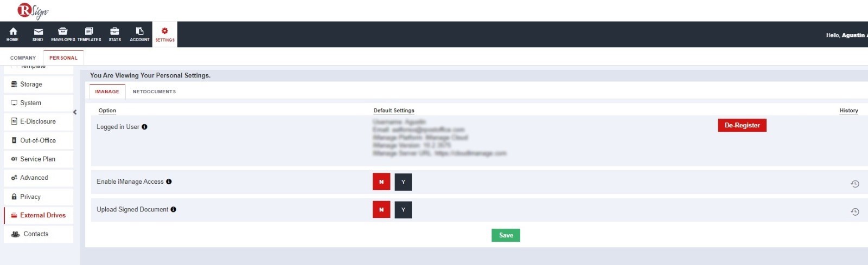Save the personal settings
868x265 pixels.
[506, 235]
